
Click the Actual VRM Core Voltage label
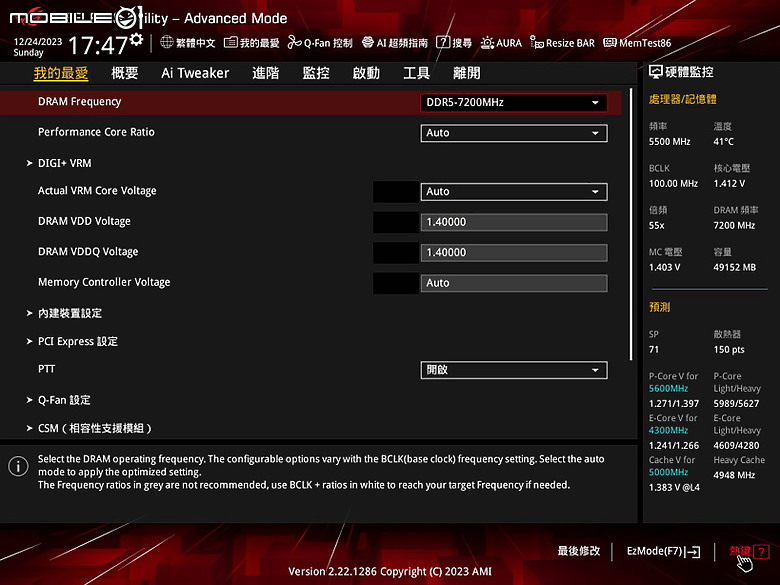pos(97,191)
